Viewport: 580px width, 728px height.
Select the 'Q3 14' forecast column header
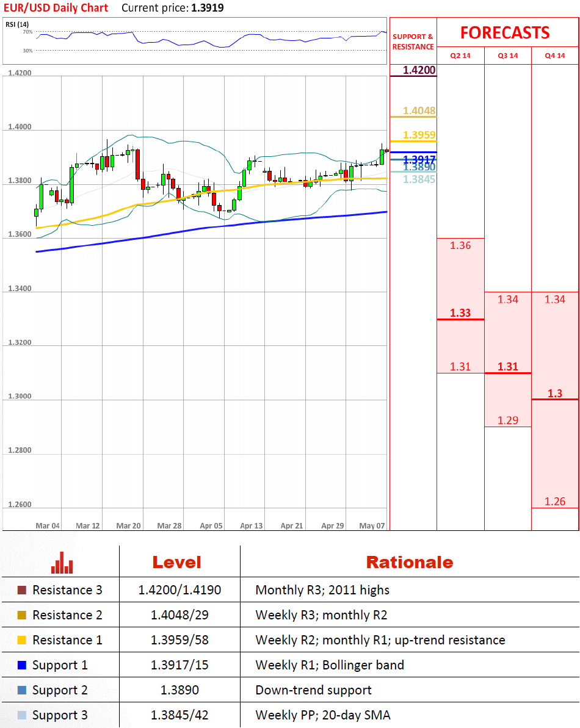(x=507, y=56)
